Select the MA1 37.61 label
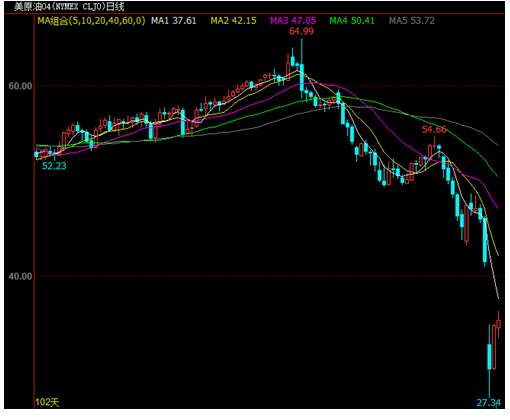510x420 pixels. (x=173, y=21)
